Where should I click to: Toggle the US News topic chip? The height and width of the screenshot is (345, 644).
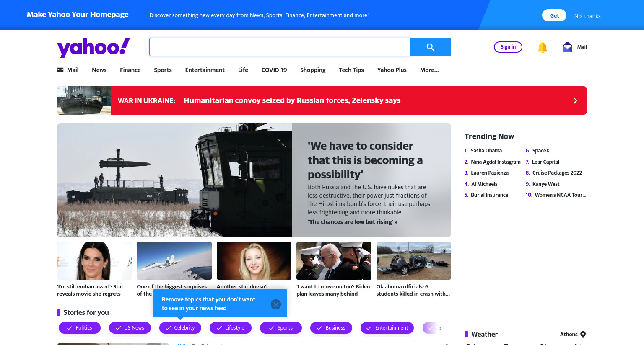[x=130, y=328]
